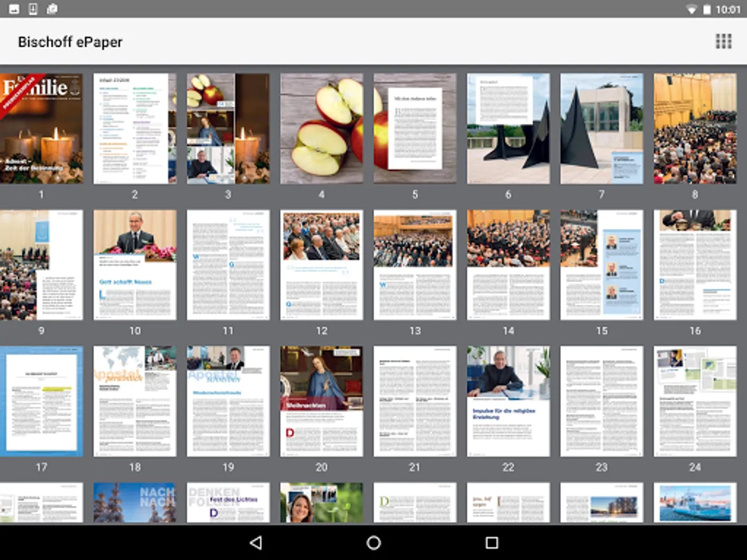The image size is (747, 560).
Task: Open page 4 sliced apples thumbnail
Action: pos(322,129)
